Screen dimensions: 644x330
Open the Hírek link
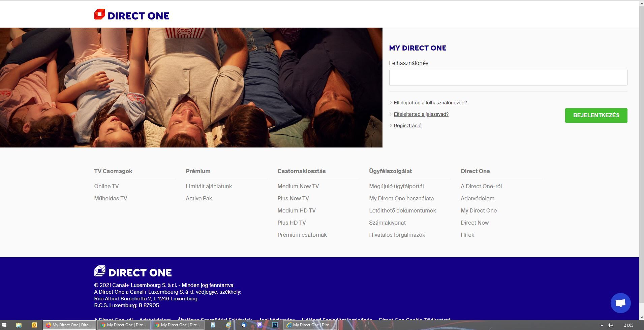[x=467, y=235]
